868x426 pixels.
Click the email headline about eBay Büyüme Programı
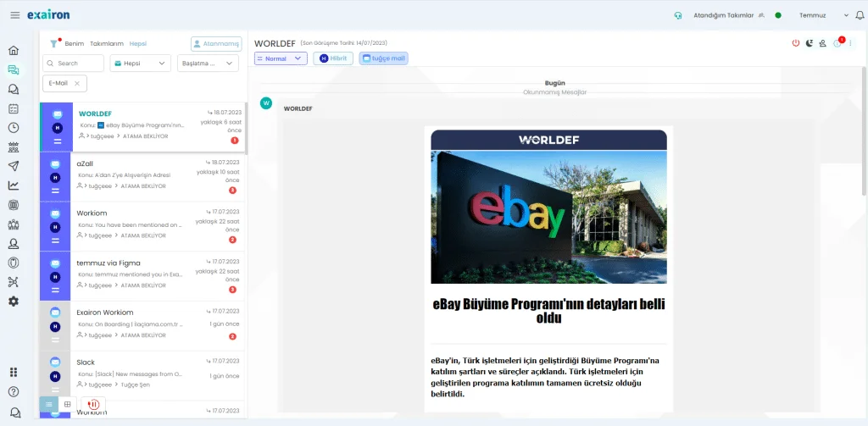548,311
